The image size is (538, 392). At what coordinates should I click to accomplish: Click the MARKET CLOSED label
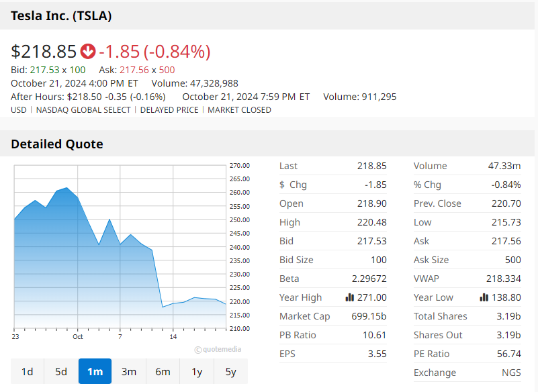click(239, 110)
